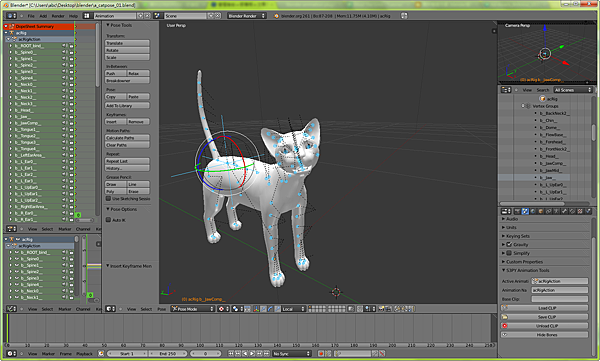This screenshot has width=600, height=361.
Task: Click the jump to end frame button
Action: (x=267, y=354)
